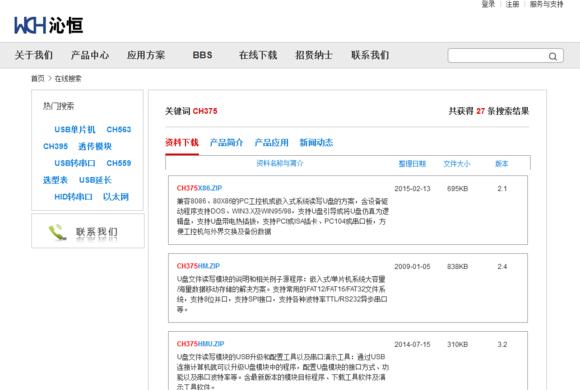Go to BBS menu item
The height and width of the screenshot is (390, 580).
(x=202, y=55)
